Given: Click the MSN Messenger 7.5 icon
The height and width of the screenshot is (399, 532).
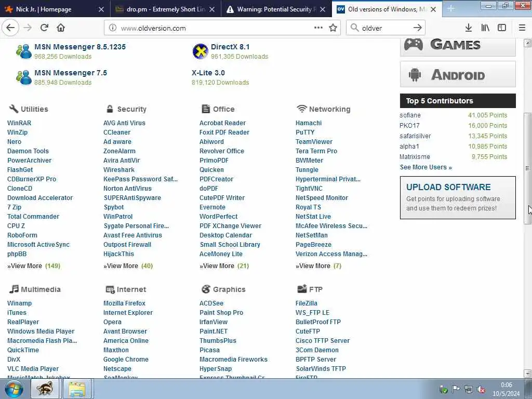Looking at the screenshot, I should (x=24, y=77).
